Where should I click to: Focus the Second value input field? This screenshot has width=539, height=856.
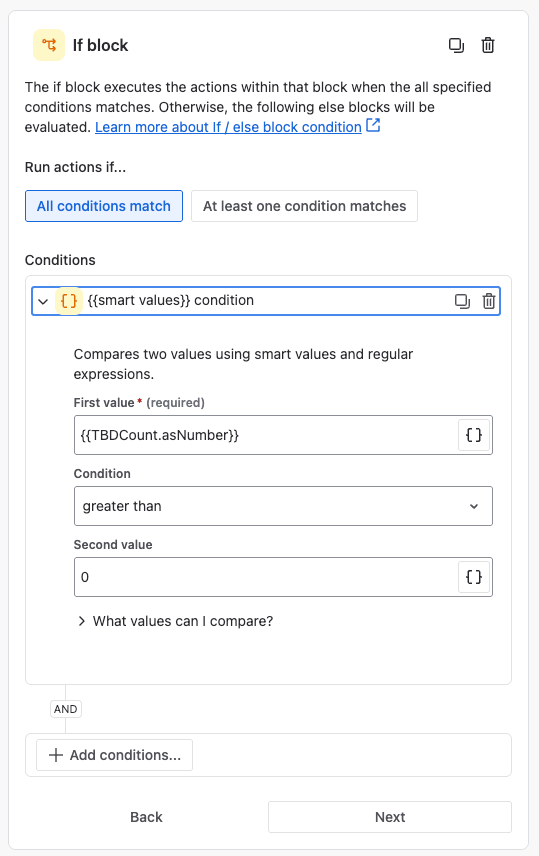pos(266,577)
